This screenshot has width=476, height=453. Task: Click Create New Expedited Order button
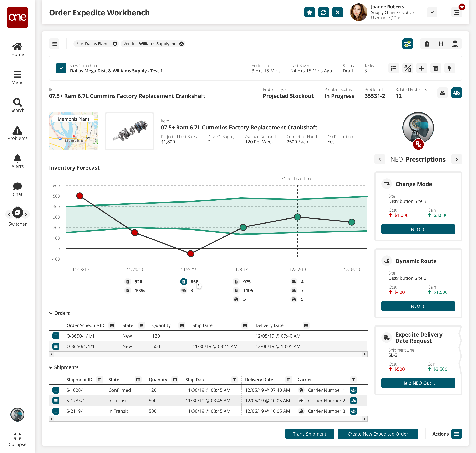[x=377, y=434]
